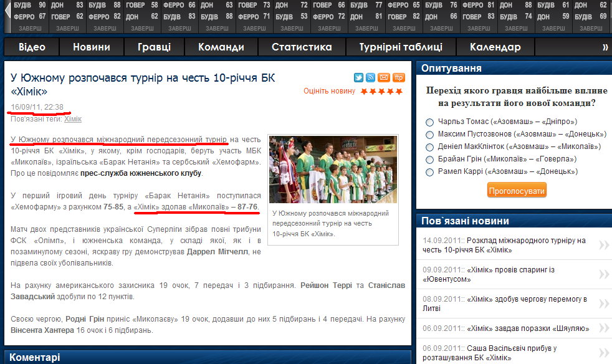Open ticker game ДОН 83 ГОВЕР 62

(67, 16)
